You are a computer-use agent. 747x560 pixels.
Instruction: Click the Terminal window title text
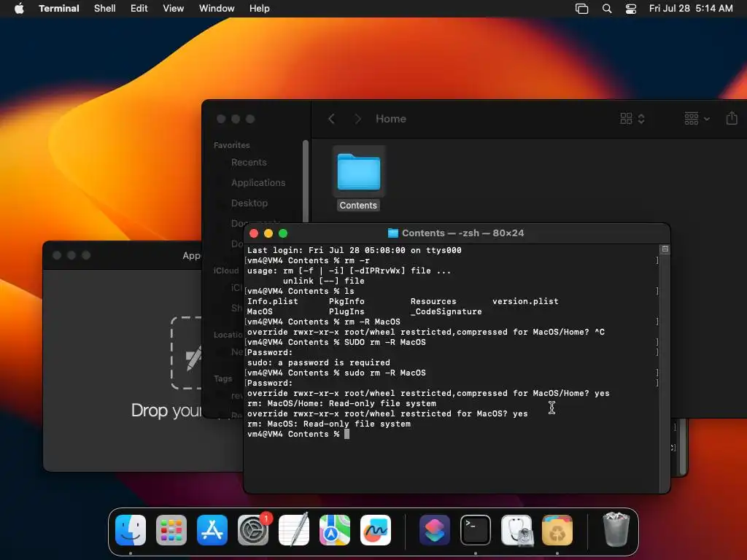[462, 233]
